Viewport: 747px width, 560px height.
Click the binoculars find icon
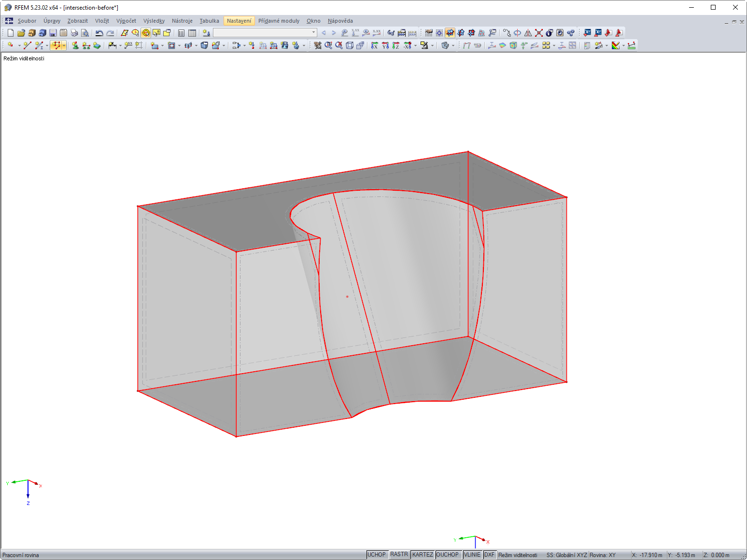[391, 33]
